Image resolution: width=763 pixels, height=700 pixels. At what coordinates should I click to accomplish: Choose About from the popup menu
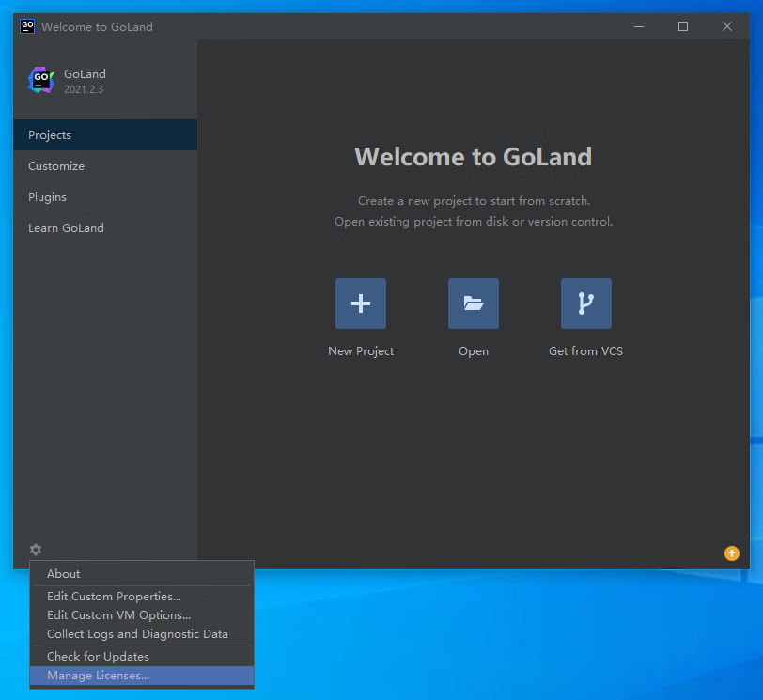coord(64,574)
